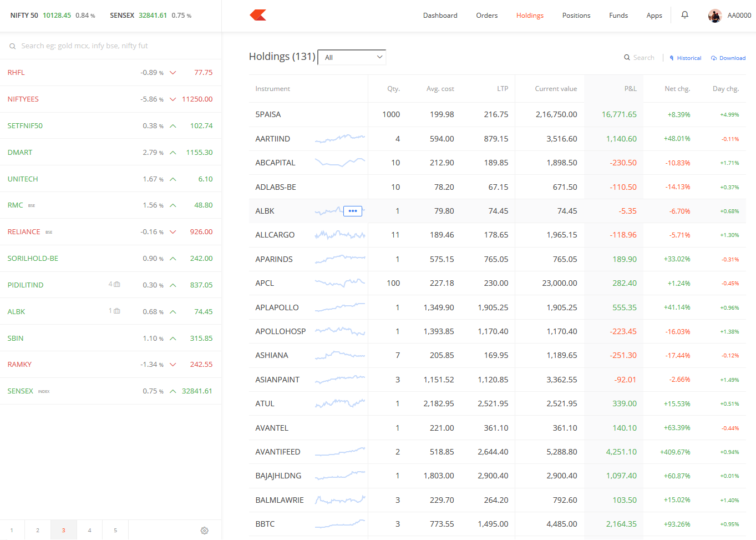Click the DMART up arrow indicator
The image size is (756, 540).
(173, 153)
